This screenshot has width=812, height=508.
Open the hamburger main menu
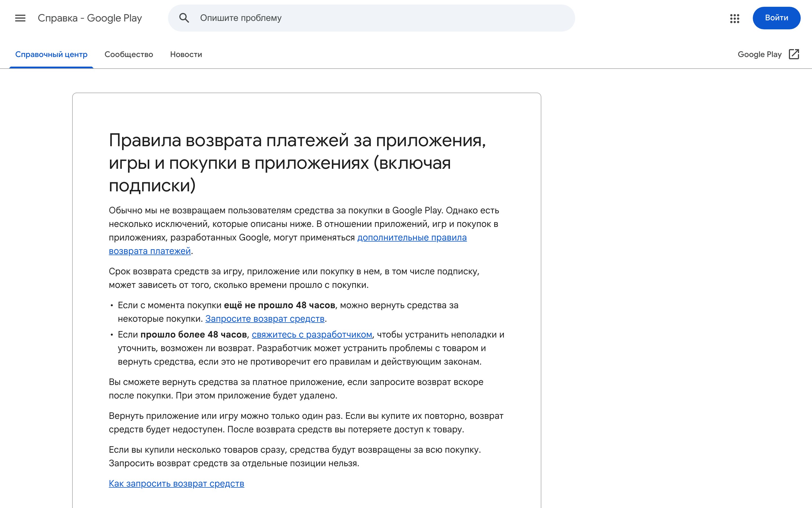(20, 18)
